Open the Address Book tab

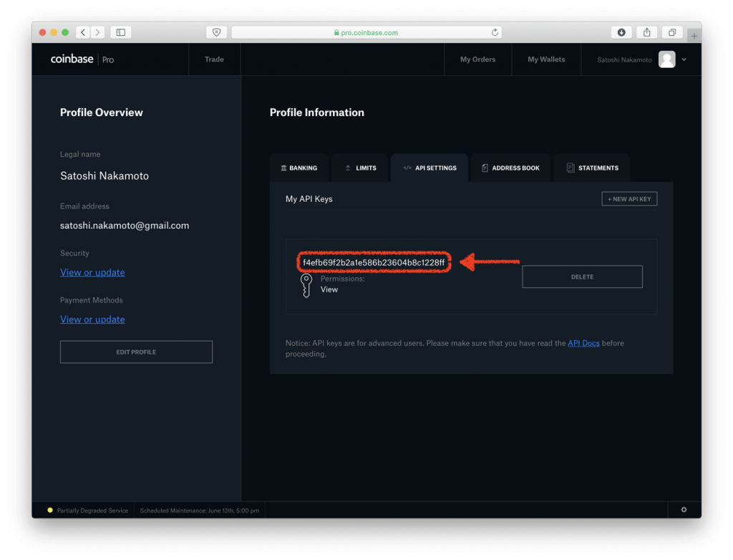pyautogui.click(x=510, y=168)
